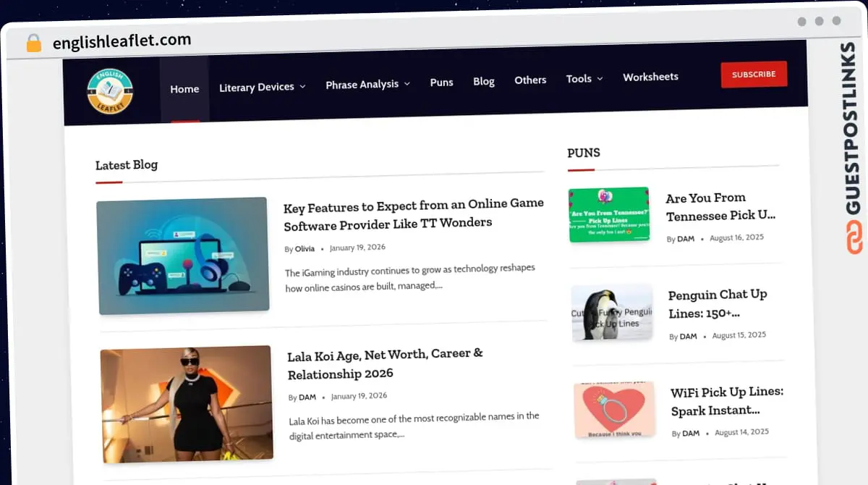Expand the Phrase Analysis dropdown arrow
The height and width of the screenshot is (485, 868).
(x=407, y=84)
